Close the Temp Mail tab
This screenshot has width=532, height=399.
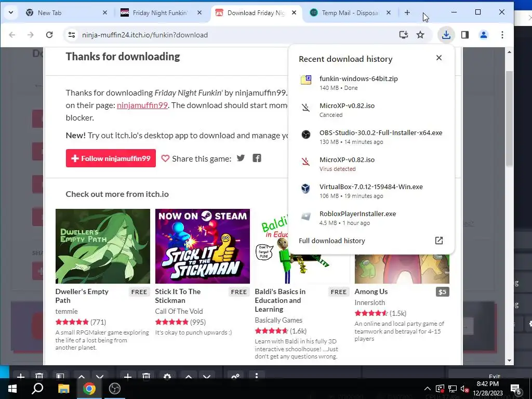click(x=389, y=12)
